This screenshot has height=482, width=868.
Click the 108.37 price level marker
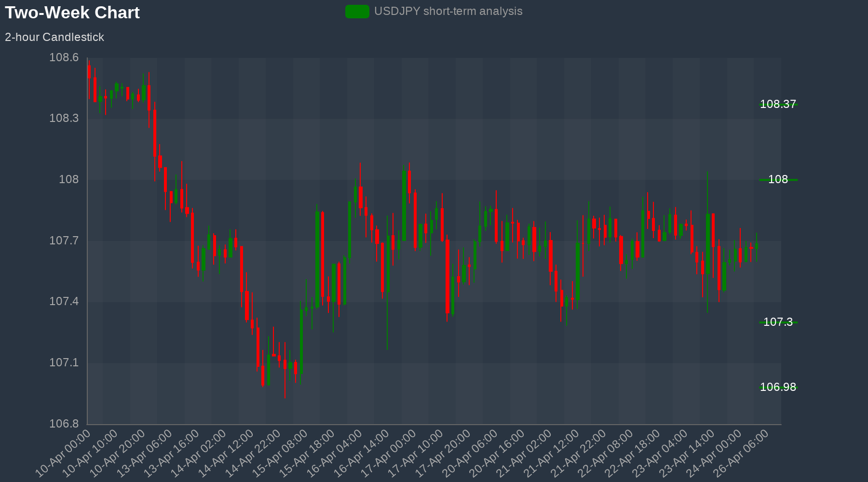pyautogui.click(x=777, y=105)
